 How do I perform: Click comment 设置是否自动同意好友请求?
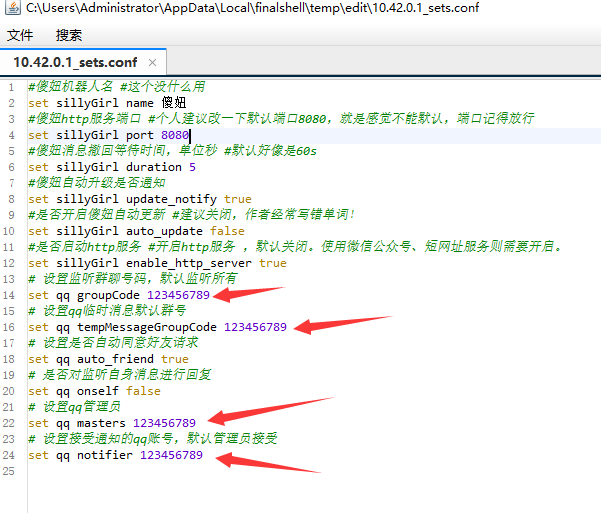point(113,343)
